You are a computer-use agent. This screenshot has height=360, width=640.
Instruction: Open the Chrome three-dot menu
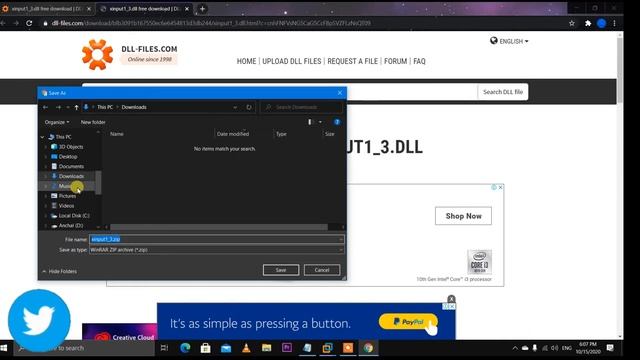click(614, 23)
